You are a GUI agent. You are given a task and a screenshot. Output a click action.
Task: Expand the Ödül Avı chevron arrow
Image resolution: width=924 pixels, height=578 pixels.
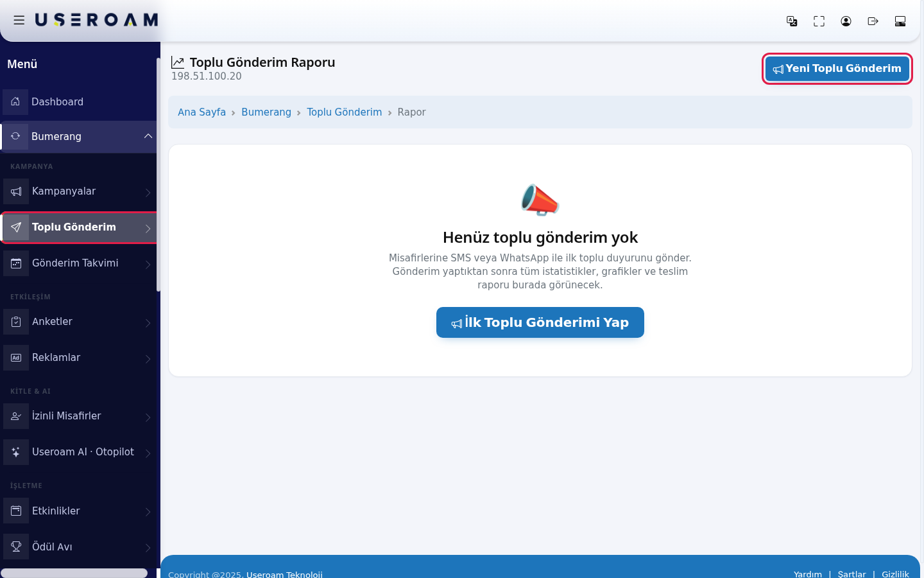tap(148, 548)
